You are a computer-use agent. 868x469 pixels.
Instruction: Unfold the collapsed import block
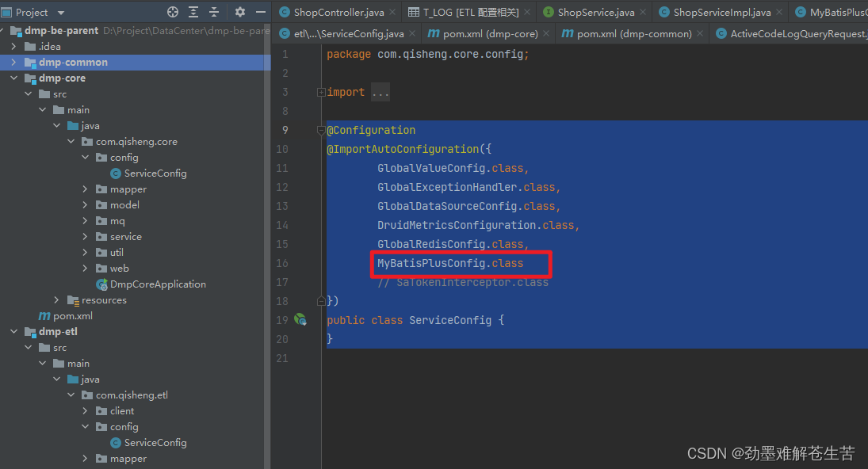click(321, 93)
